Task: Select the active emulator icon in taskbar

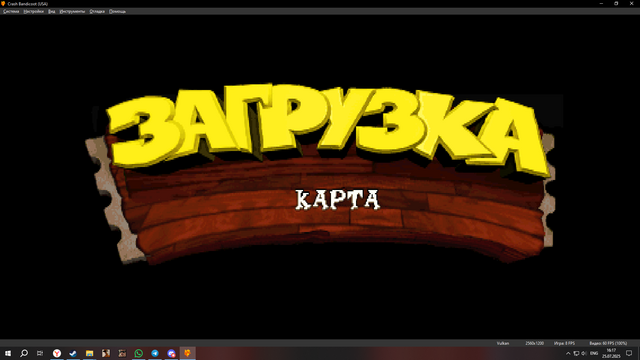Action: point(187,353)
